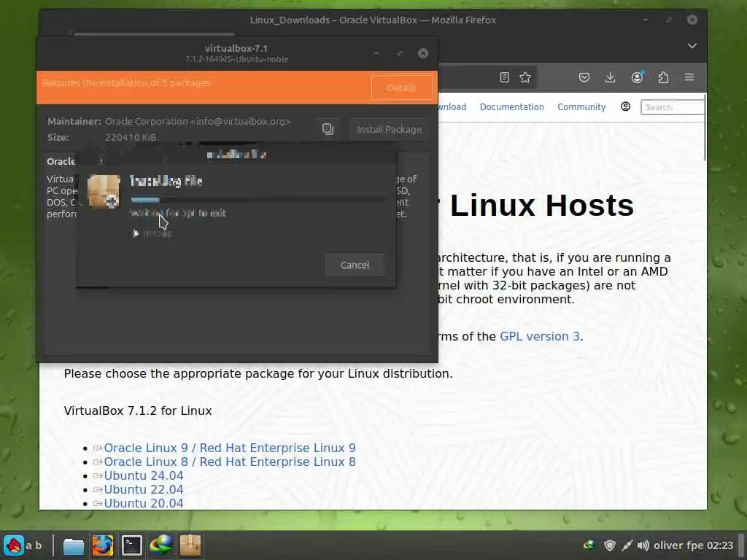Screen dimensions: 747x560
Task: Click the Size 220410 KiB value
Action: (x=131, y=137)
